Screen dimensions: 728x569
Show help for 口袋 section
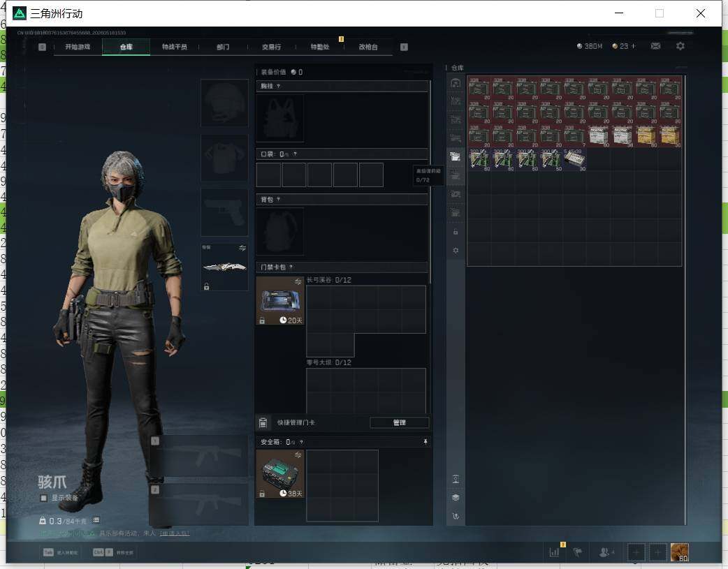click(295, 154)
